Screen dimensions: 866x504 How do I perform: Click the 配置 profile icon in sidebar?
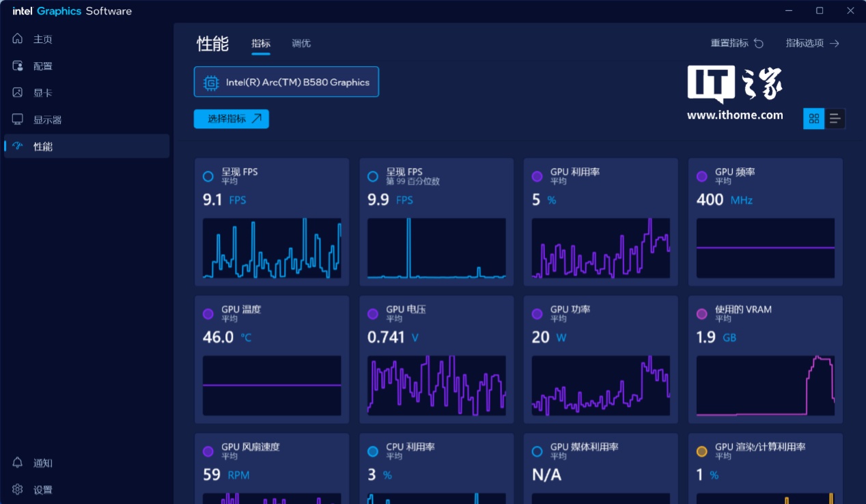tap(18, 66)
